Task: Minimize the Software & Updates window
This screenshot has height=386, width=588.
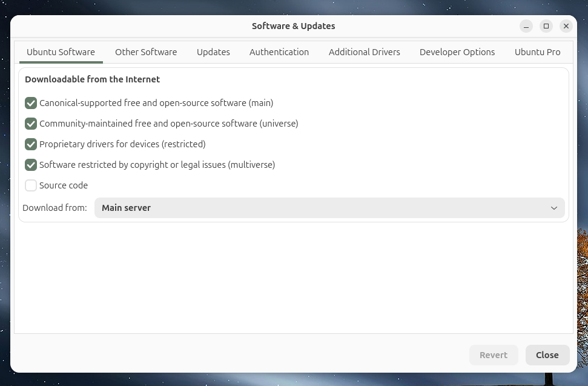Action: point(526,26)
